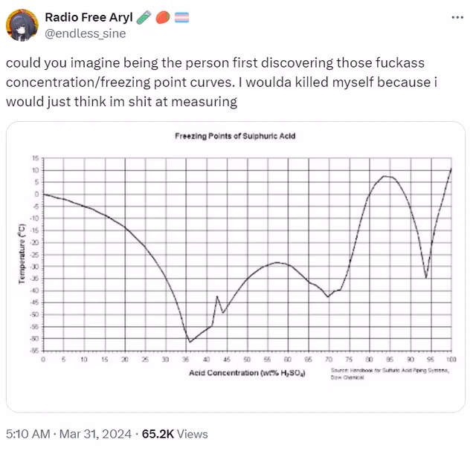The height and width of the screenshot is (451, 476).
Task: Click the chart source citation text
Action: (390, 374)
